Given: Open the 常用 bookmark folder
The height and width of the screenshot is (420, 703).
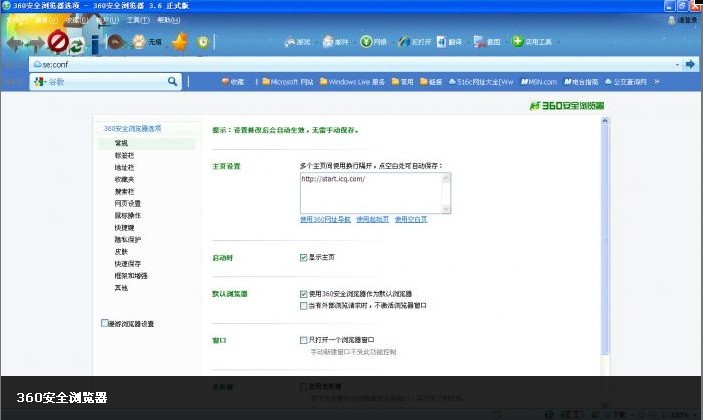Looking at the screenshot, I should click(x=402, y=82).
